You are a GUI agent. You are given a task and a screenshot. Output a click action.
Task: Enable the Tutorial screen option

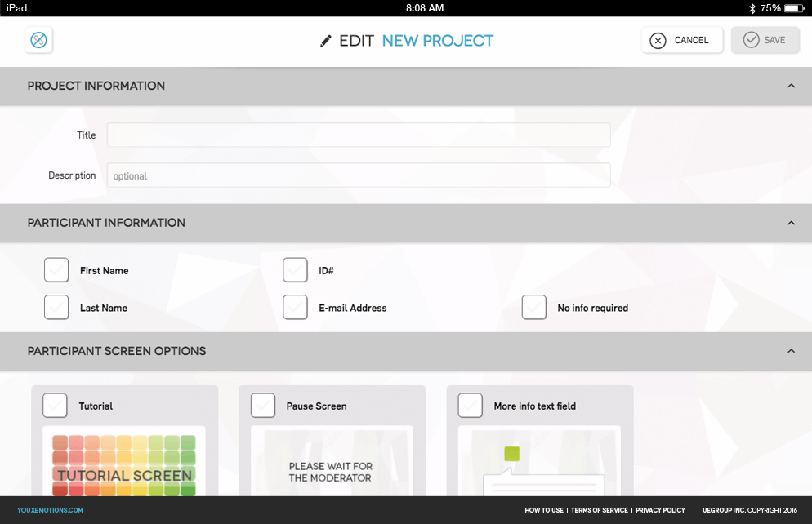[56, 406]
